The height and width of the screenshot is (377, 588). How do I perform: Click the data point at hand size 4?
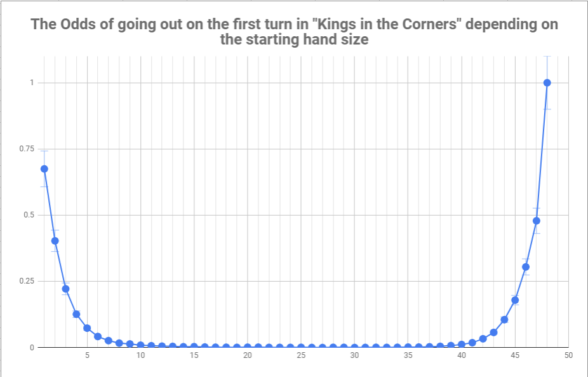point(76,314)
